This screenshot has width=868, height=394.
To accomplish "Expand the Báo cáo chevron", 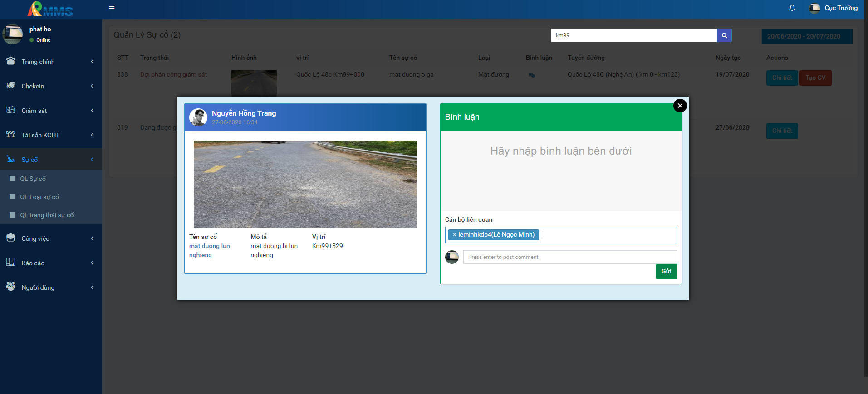I will 92,263.
